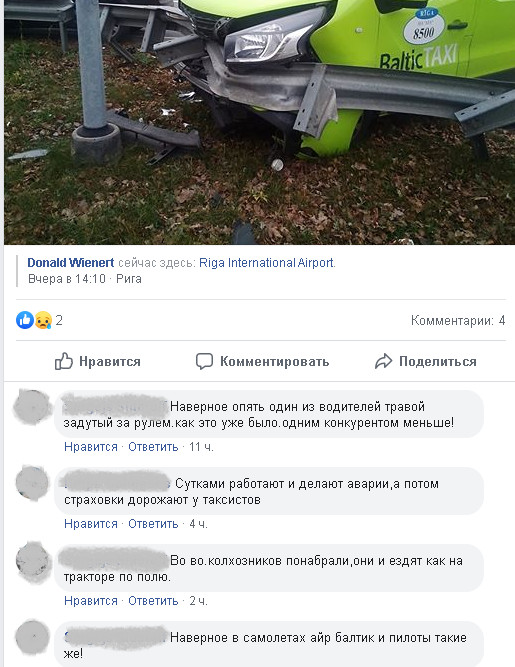
Task: Click Нравится under the 11 ч. comment
Action: pyautogui.click(x=91, y=447)
